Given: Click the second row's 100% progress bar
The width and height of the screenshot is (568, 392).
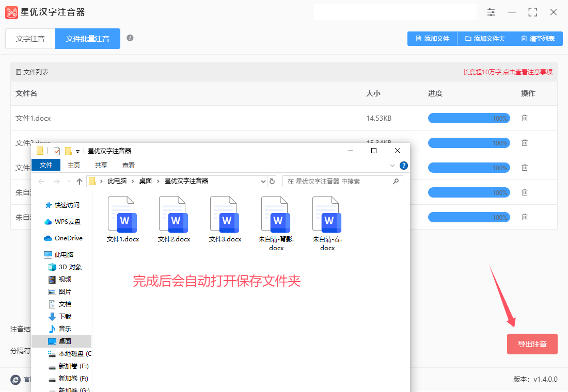Looking at the screenshot, I should (x=469, y=143).
